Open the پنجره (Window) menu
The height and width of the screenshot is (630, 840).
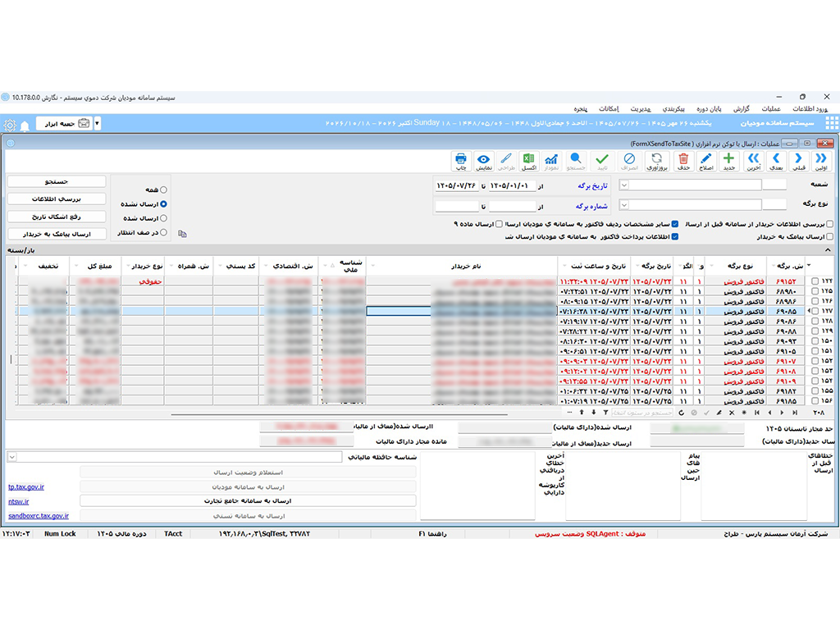(581, 109)
